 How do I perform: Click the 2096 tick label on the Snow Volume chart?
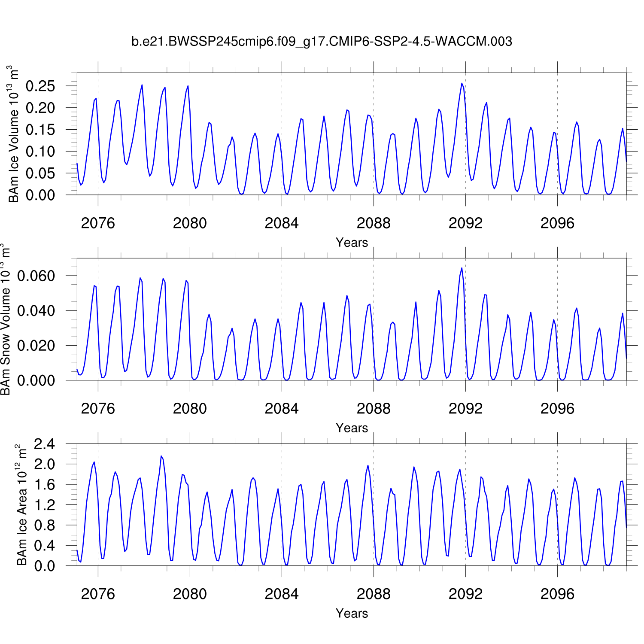click(x=557, y=409)
